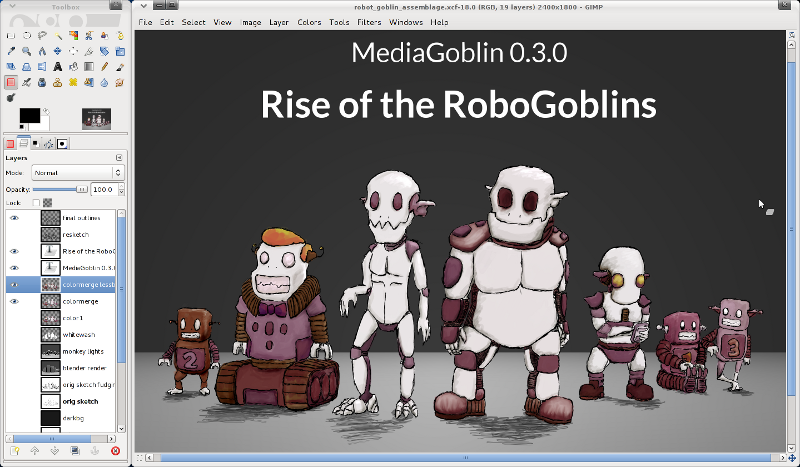This screenshot has width=800, height=467.
Task: Hide the Rise of the RoboG text layer
Action: coord(14,251)
